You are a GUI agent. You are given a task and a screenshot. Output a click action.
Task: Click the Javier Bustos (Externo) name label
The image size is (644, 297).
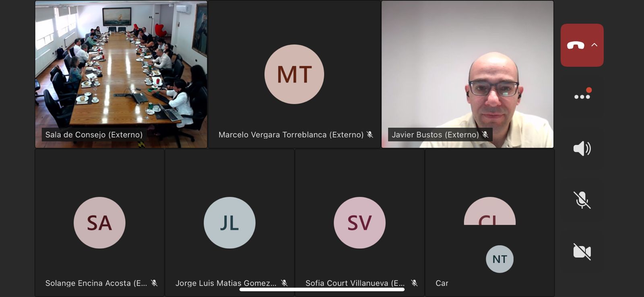436,135
